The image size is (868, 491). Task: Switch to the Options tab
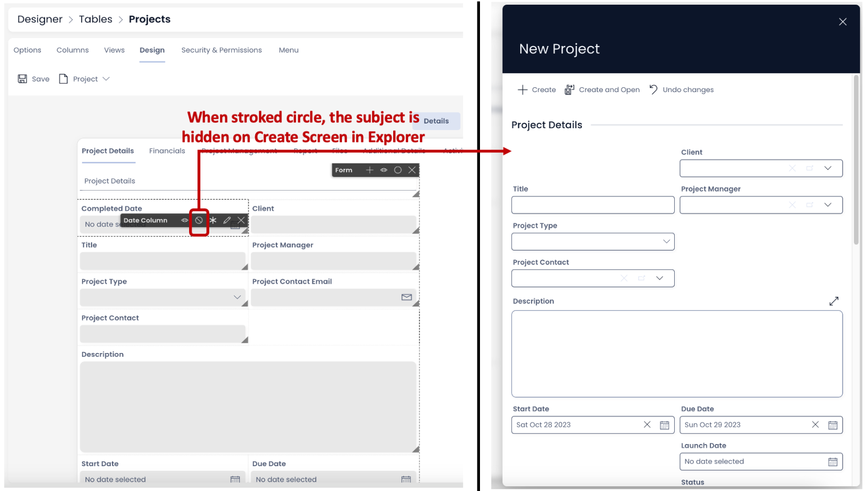pyautogui.click(x=27, y=50)
